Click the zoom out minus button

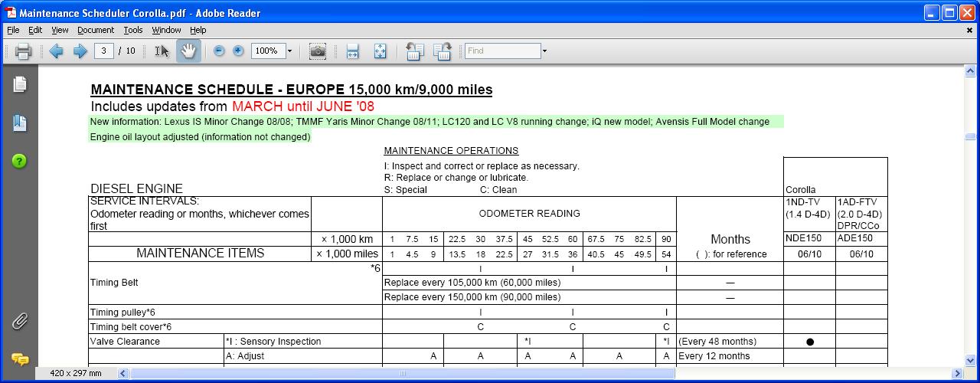pos(219,51)
